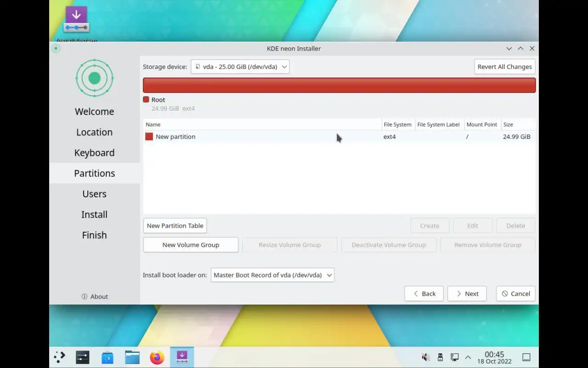Viewport: 588px width, 368px height.
Task: Launch Discover software center from taskbar
Action: (107, 357)
